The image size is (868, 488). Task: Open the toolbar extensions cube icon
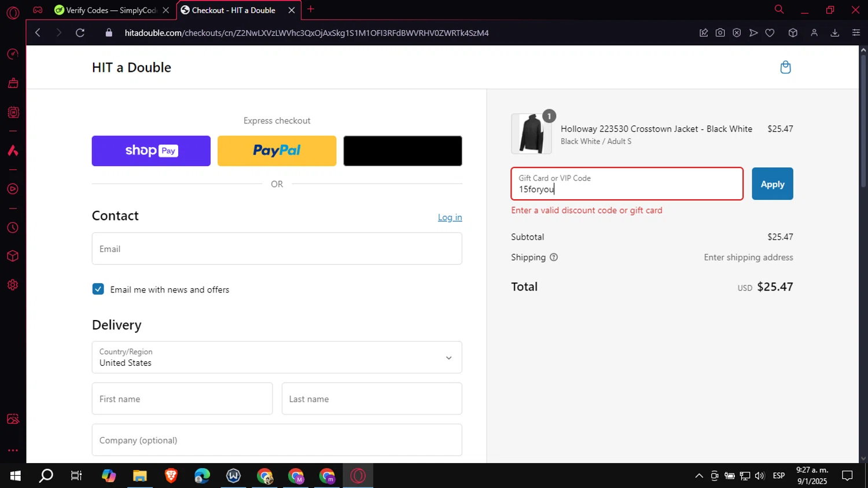(793, 33)
